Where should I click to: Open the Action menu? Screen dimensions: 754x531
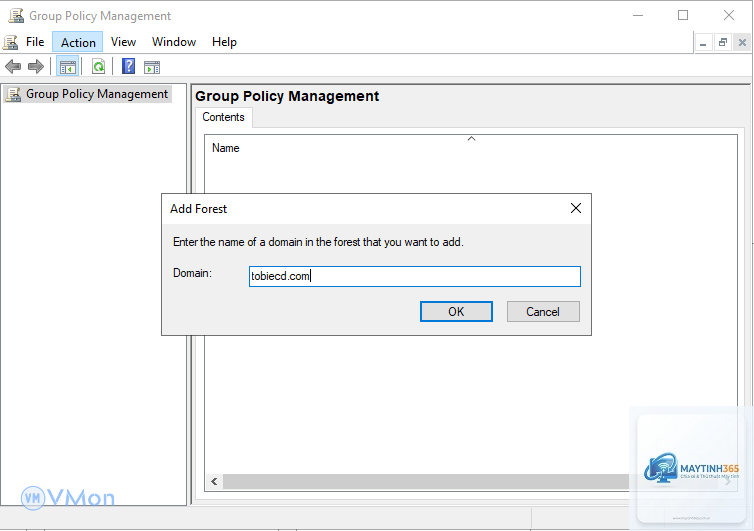pyautogui.click(x=78, y=42)
